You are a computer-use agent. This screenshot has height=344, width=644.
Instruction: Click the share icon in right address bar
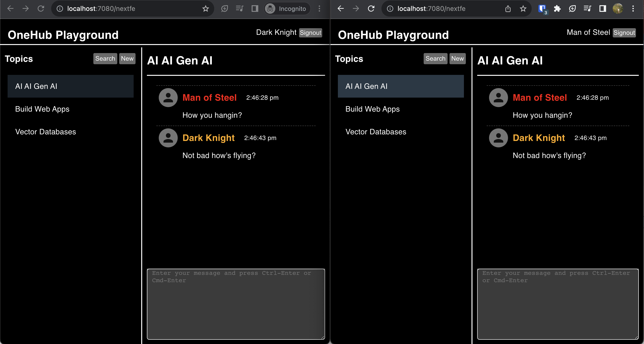coord(508,9)
